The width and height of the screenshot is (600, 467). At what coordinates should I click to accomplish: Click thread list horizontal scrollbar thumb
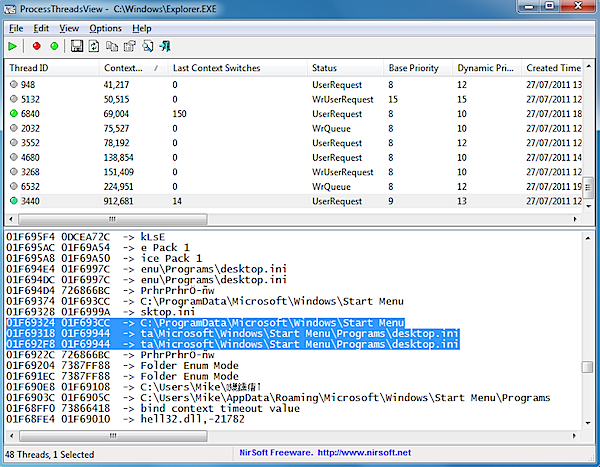pos(113,219)
